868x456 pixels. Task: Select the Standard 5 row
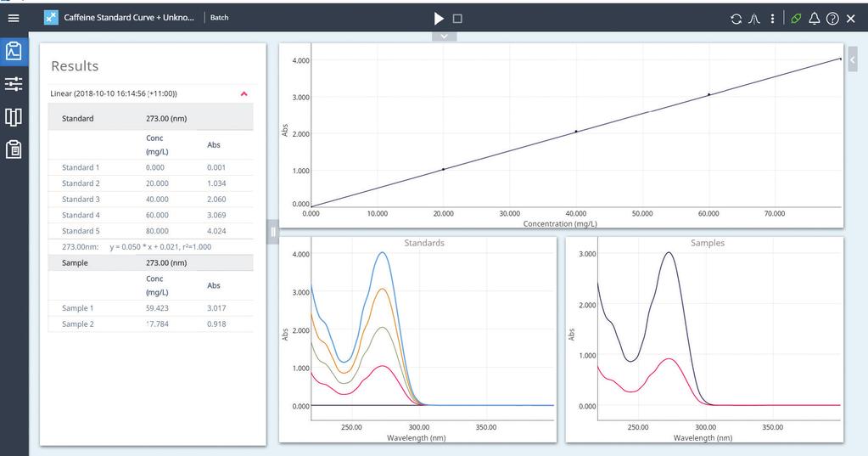coord(150,231)
